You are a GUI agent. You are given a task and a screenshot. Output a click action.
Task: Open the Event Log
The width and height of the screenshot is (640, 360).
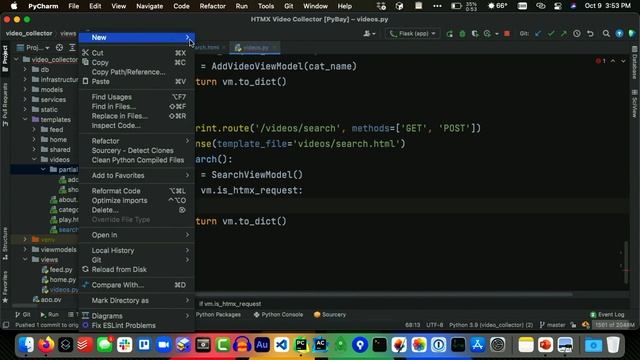point(607,315)
